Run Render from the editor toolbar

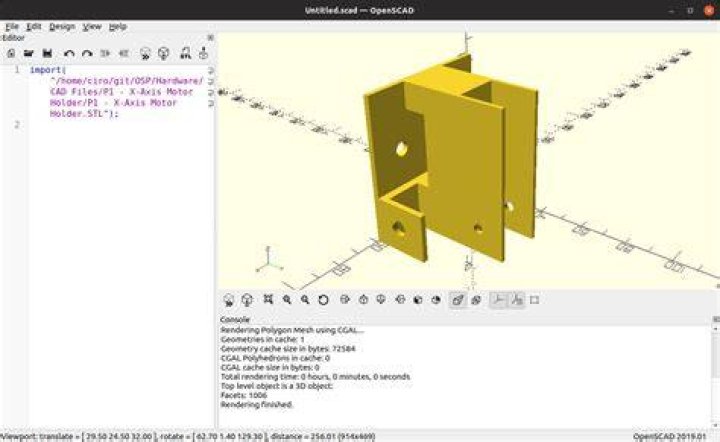163,54
